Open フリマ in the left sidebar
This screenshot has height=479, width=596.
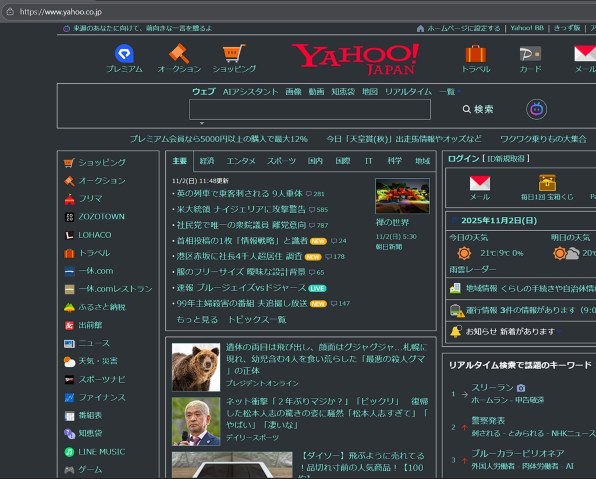(90, 198)
